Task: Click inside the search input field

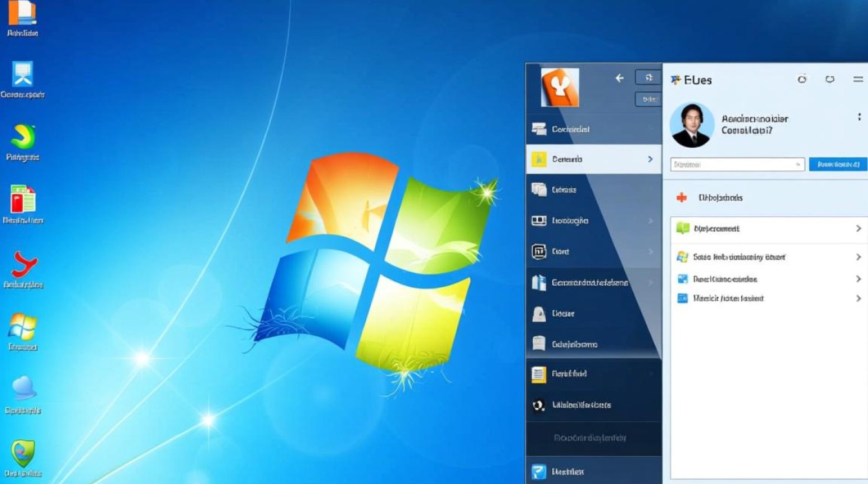Action: (736, 164)
